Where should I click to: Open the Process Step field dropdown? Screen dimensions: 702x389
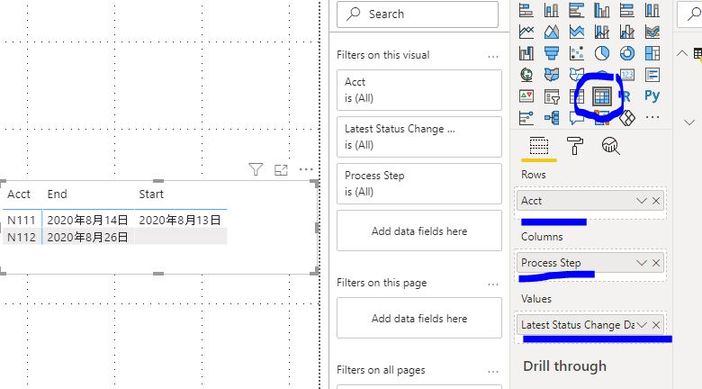[642, 263]
